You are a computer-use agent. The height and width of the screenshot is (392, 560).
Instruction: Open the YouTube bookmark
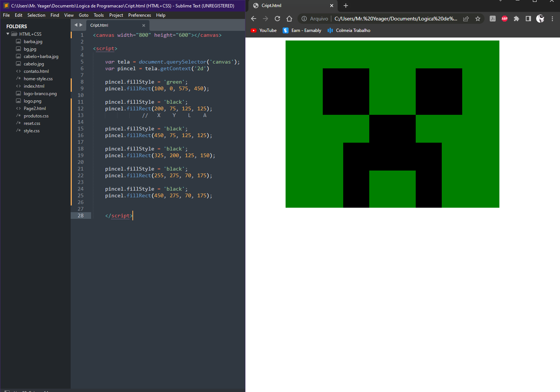(x=264, y=30)
